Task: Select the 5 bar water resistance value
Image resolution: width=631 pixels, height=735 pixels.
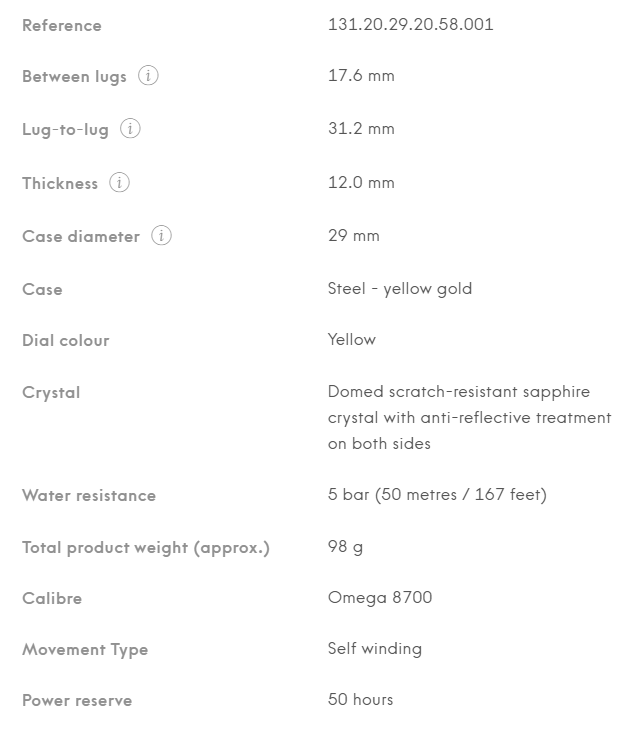Action: pyautogui.click(x=437, y=495)
